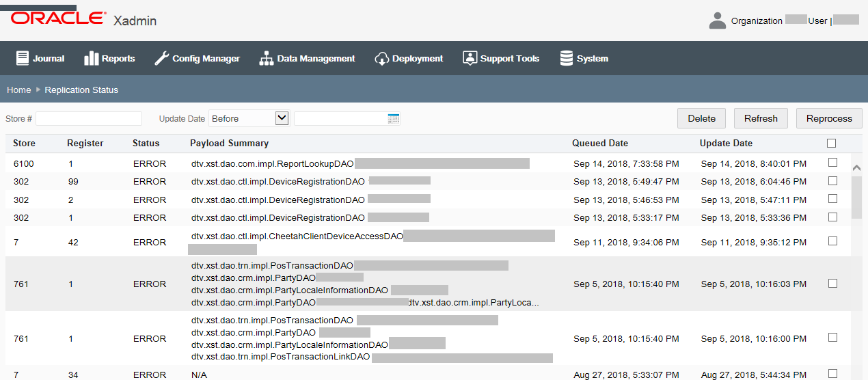This screenshot has width=868, height=380.
Task: Open the Deployment menu
Action: point(409,58)
